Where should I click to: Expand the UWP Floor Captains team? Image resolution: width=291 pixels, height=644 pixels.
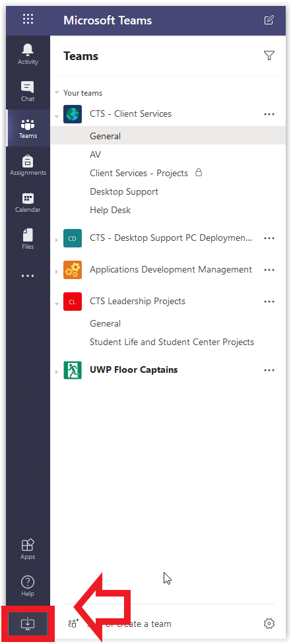[x=57, y=371]
